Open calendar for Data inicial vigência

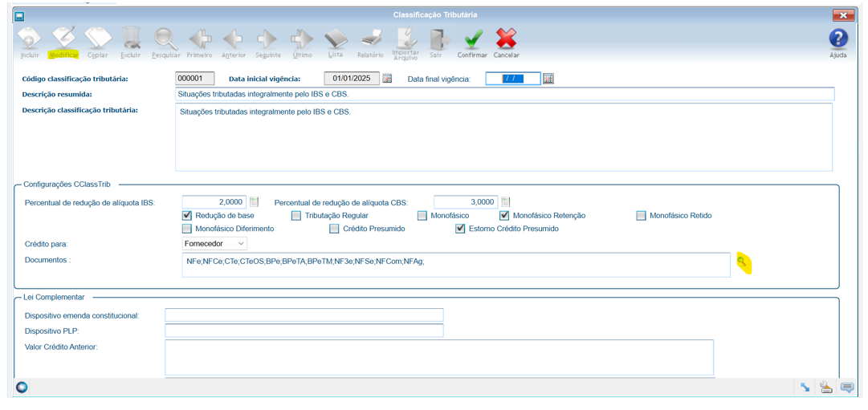(387, 79)
